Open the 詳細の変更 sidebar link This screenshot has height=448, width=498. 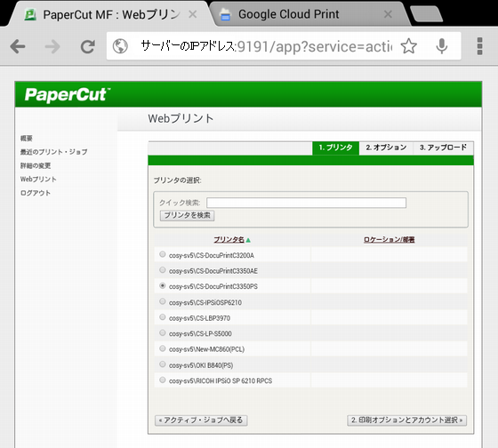[36, 165]
